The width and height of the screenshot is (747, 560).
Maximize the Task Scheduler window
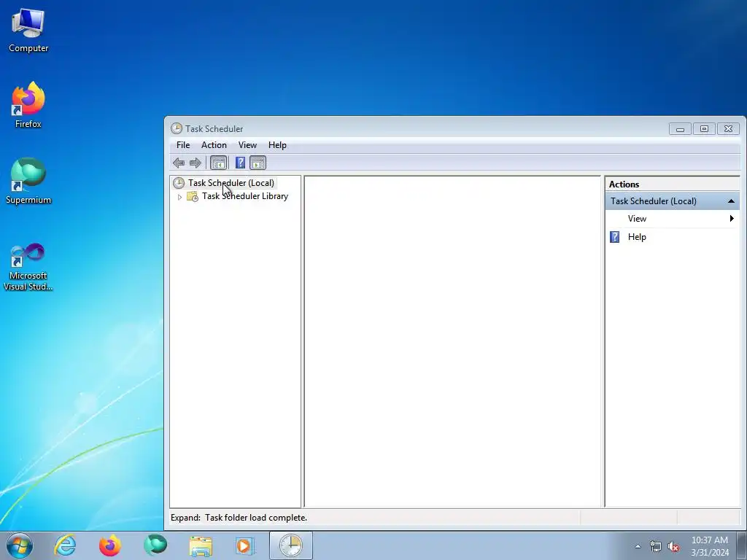pos(704,129)
